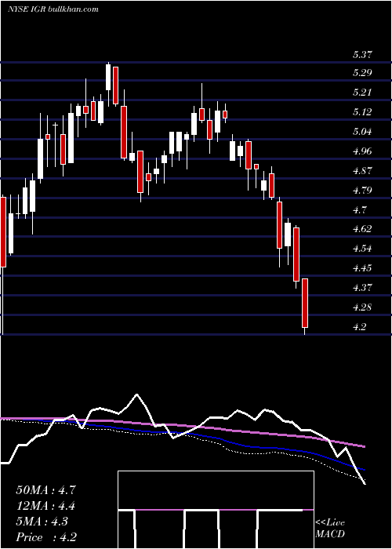Viewport: 392px width, 549px height.
Task: Click the 5.04 price axis label
Action: pyautogui.click(x=362, y=132)
